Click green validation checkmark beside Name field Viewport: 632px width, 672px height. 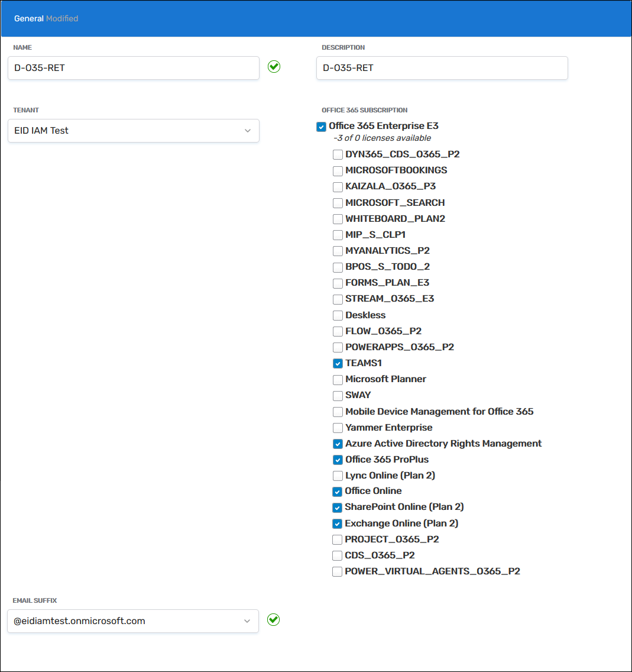tap(274, 67)
